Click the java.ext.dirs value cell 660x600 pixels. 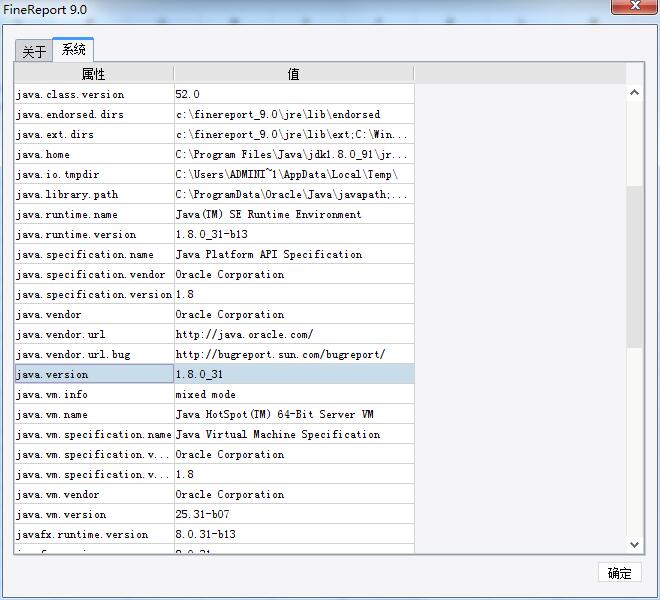294,134
